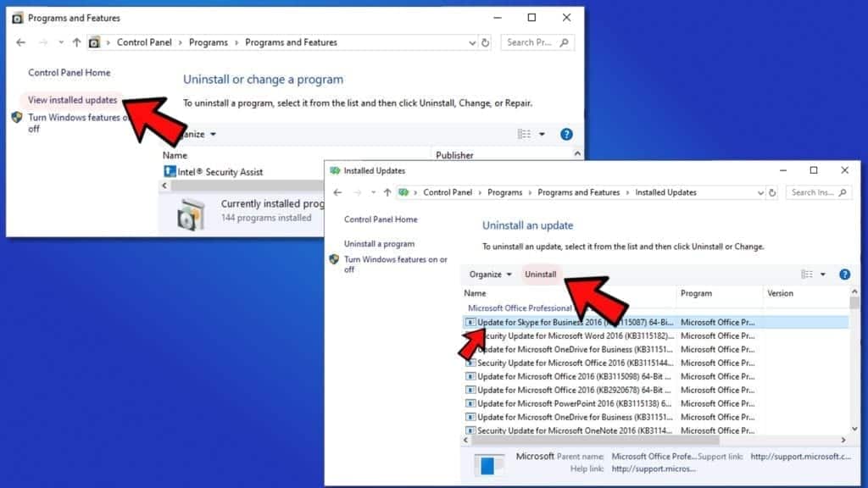
Task: Select Update for Microsoft PowerPoint 2016 row
Action: pos(655,403)
